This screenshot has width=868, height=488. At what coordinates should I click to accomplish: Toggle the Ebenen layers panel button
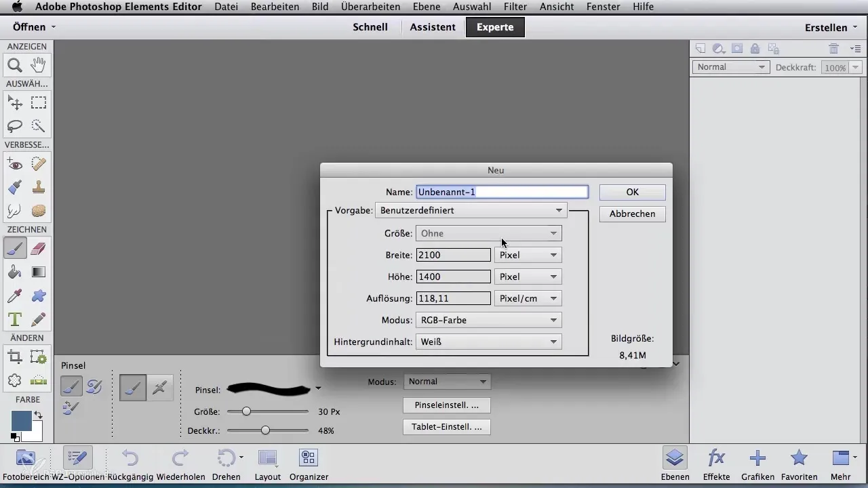675,464
